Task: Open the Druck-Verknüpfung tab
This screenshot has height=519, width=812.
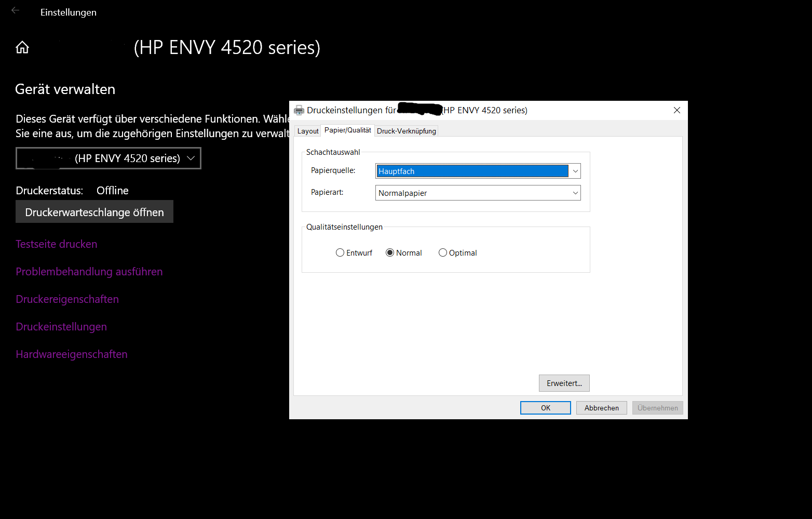Action: coord(407,131)
